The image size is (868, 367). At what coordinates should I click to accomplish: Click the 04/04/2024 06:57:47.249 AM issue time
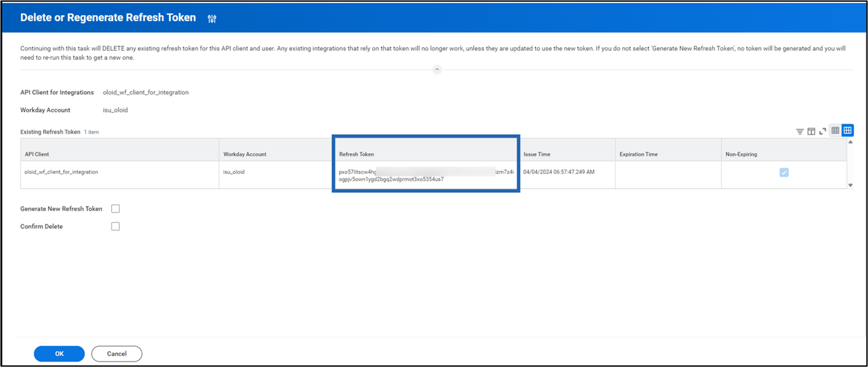tap(559, 172)
